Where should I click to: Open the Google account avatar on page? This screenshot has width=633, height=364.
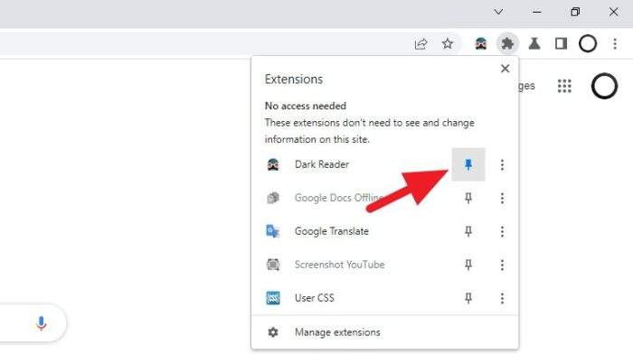(x=604, y=86)
